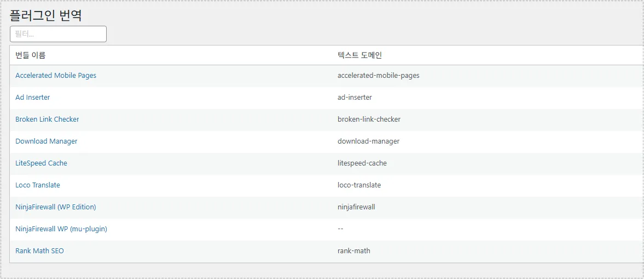This screenshot has height=279, width=644.
Task: Select the Broken Link Checker link
Action: click(x=47, y=119)
